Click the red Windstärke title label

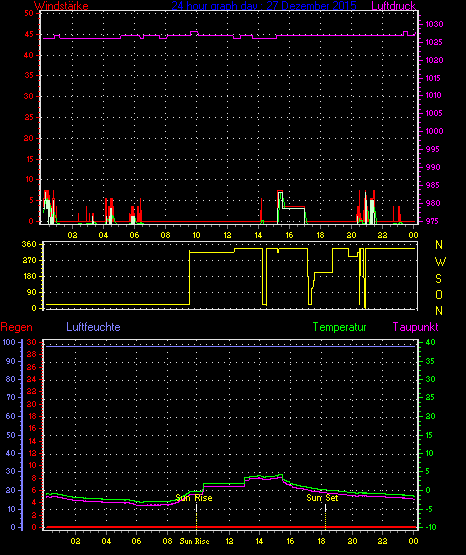(61, 5)
